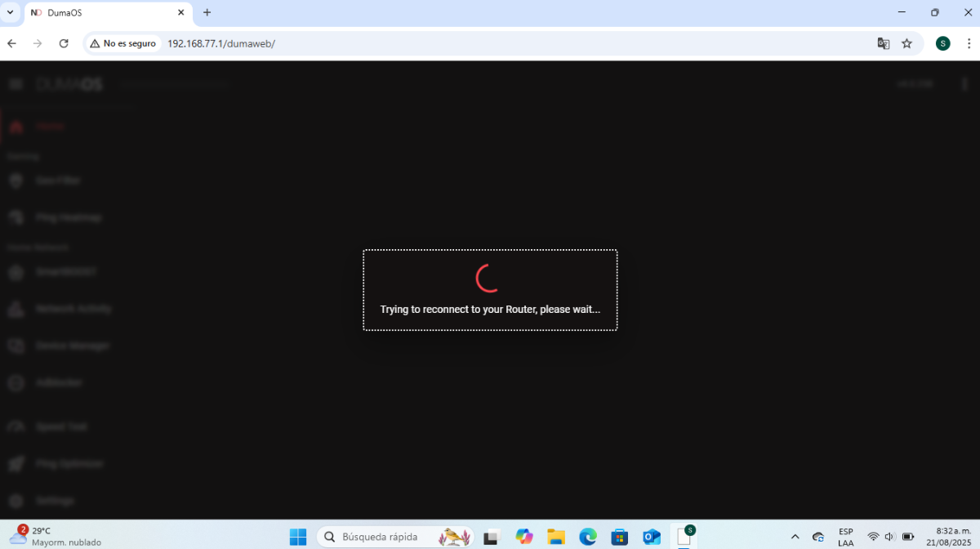Image resolution: width=980 pixels, height=549 pixels.
Task: Check the battery tray icon
Action: (x=908, y=537)
